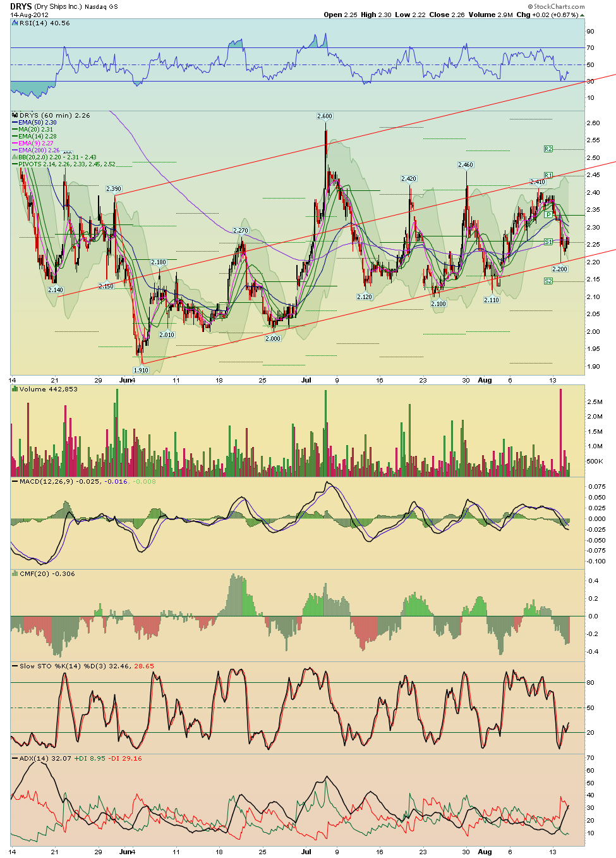Click the ADX(14) legend icon
616x858 pixels.
(15, 758)
